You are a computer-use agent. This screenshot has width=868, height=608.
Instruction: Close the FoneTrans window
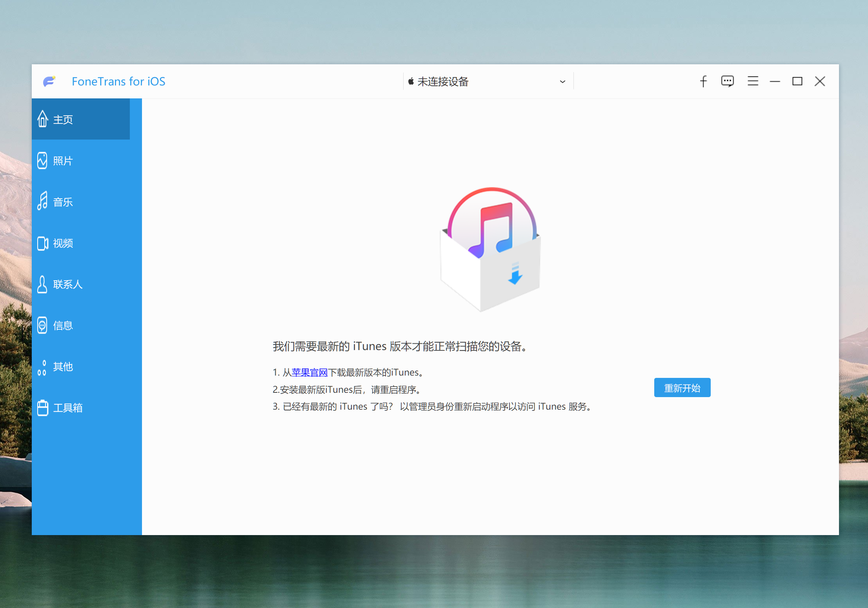820,81
